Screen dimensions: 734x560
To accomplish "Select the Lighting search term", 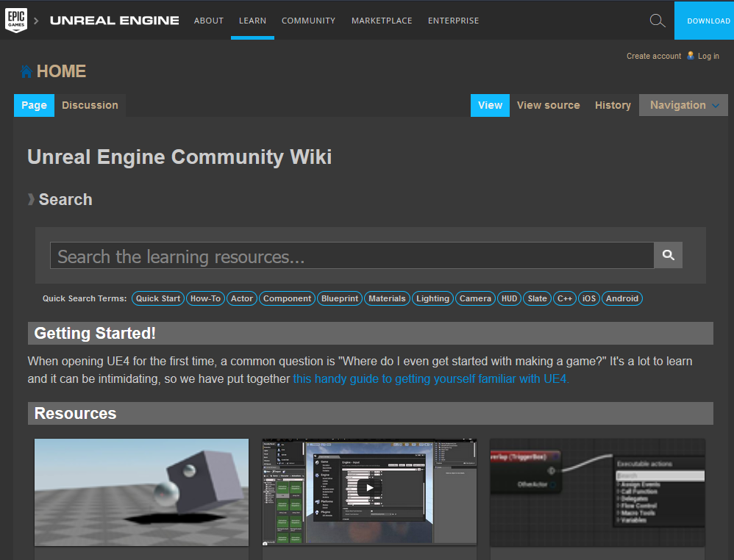I will 432,298.
